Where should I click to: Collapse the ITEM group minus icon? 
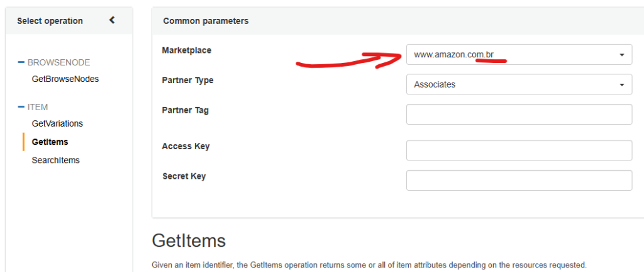point(21,107)
